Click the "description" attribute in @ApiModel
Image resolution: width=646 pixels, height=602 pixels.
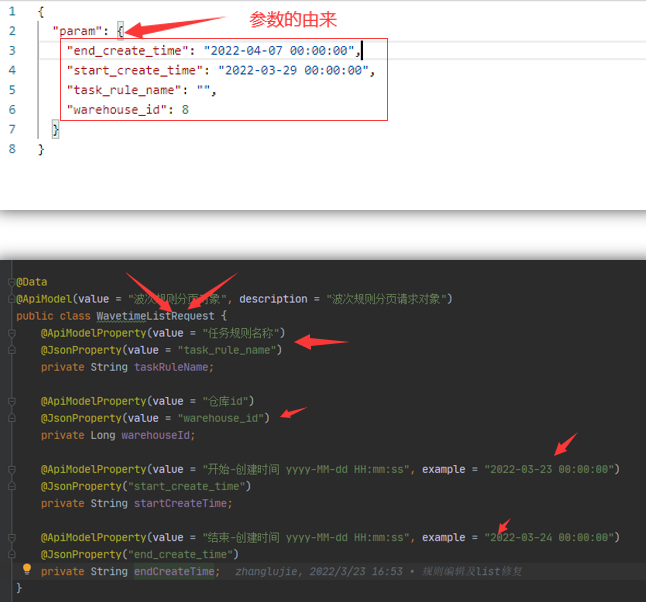(x=273, y=299)
